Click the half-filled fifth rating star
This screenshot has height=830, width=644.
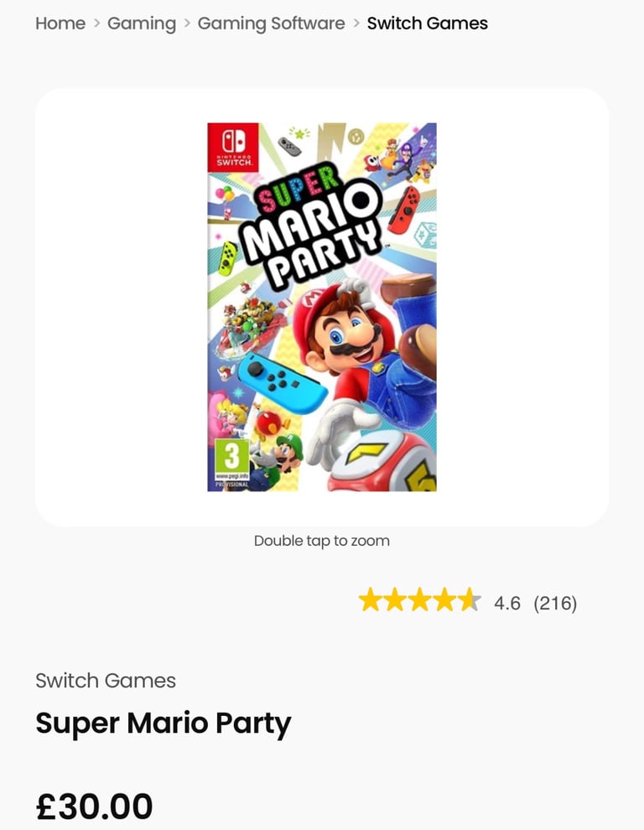coord(470,599)
